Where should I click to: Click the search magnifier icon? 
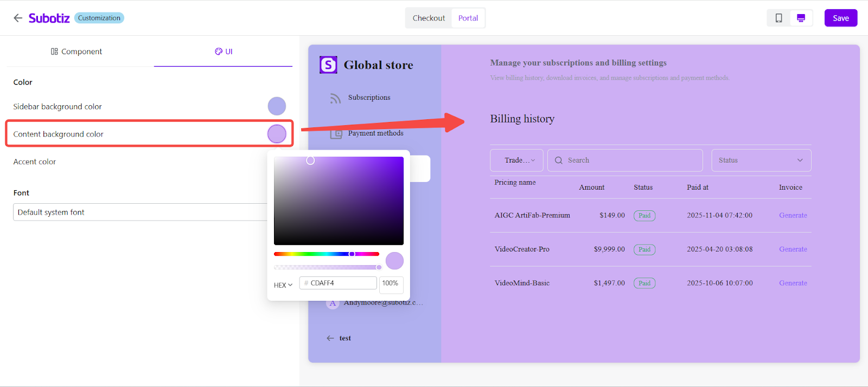coord(558,160)
